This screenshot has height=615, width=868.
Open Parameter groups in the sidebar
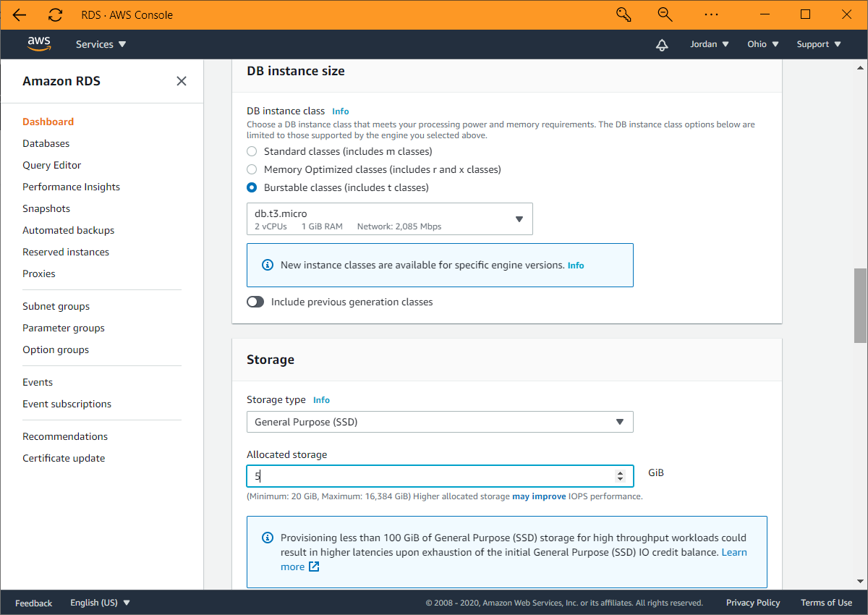[64, 328]
